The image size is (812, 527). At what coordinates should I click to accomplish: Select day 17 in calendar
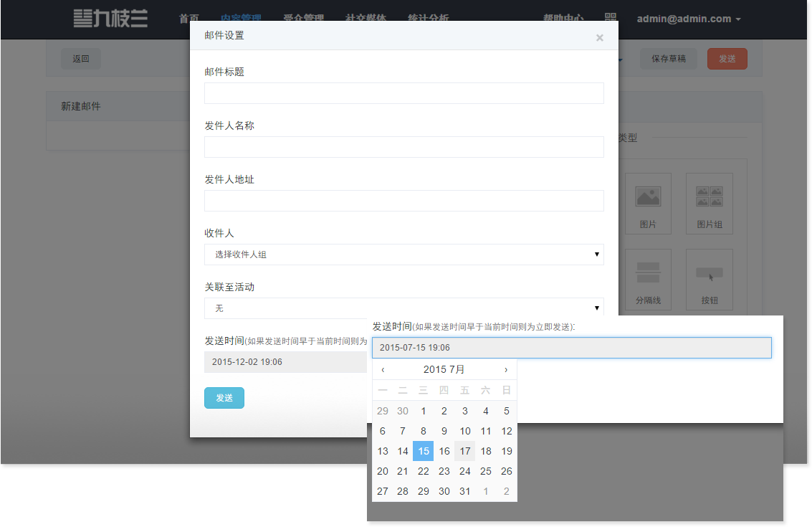click(x=464, y=451)
